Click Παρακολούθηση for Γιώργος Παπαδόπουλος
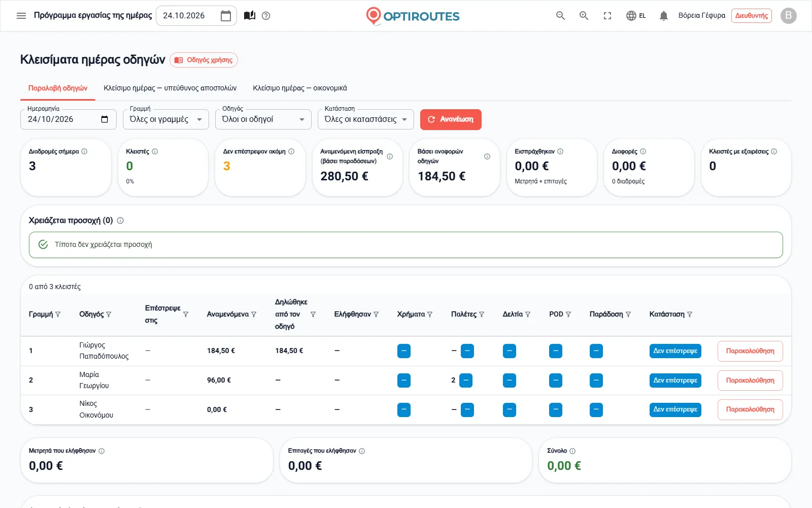 point(750,351)
